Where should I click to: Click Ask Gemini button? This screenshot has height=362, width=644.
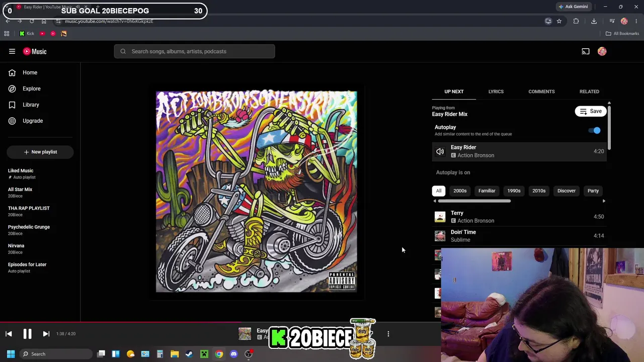(573, 7)
